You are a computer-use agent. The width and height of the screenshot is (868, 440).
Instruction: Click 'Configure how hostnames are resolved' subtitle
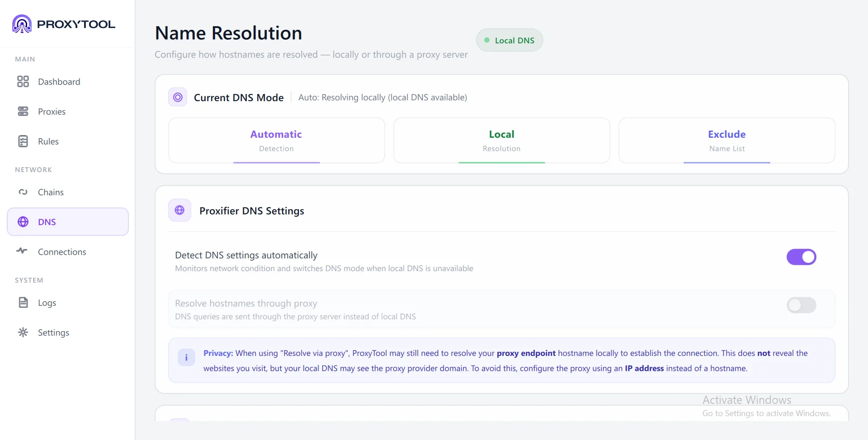tap(311, 55)
